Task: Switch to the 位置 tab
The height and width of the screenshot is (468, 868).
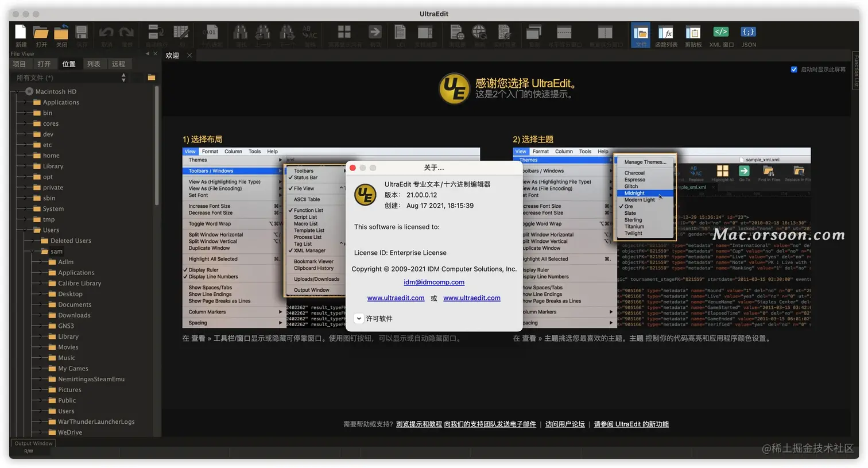Action: tap(69, 64)
